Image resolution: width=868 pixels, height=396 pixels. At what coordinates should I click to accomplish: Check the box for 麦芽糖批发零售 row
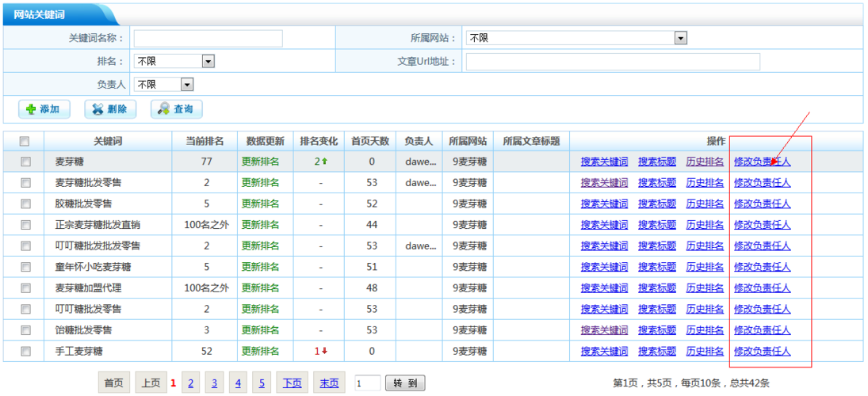click(25, 183)
